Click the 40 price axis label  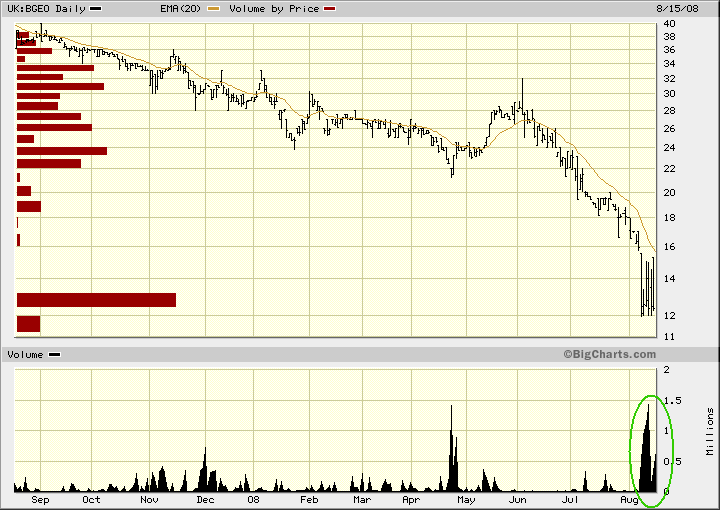667,24
